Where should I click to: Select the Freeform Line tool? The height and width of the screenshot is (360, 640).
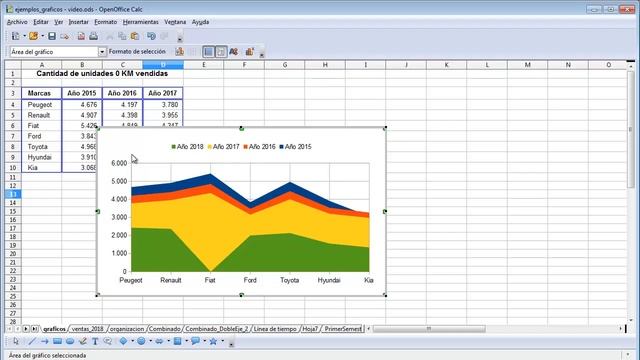coord(82,341)
